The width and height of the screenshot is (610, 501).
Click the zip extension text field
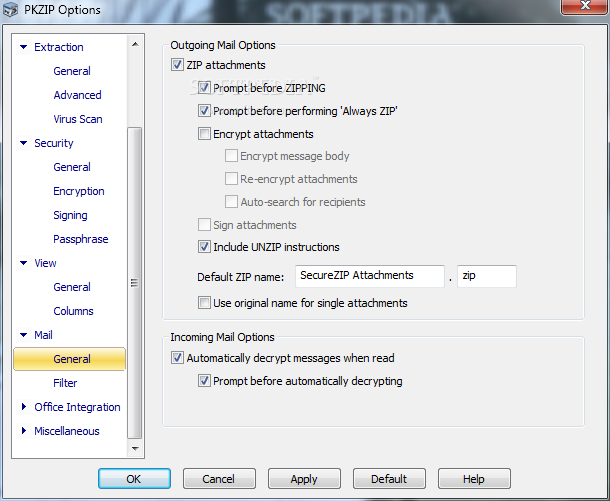click(487, 276)
